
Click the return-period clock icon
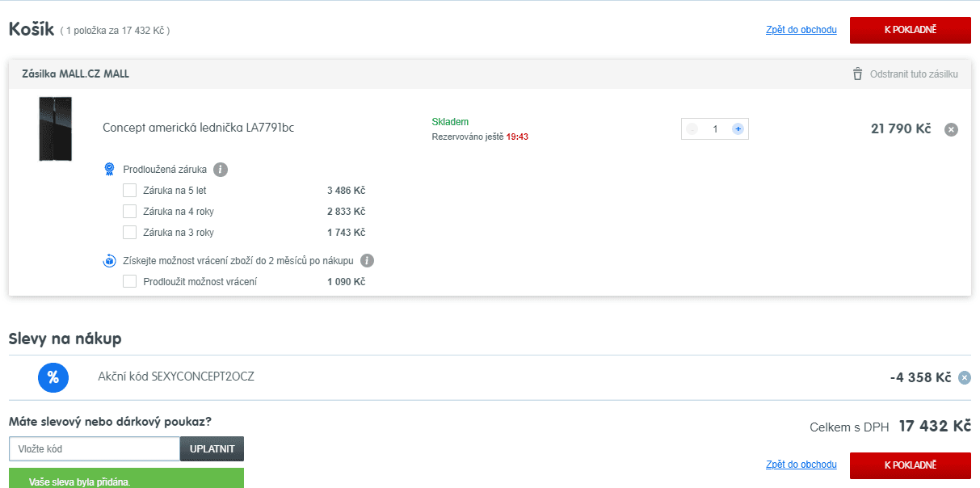(x=109, y=261)
